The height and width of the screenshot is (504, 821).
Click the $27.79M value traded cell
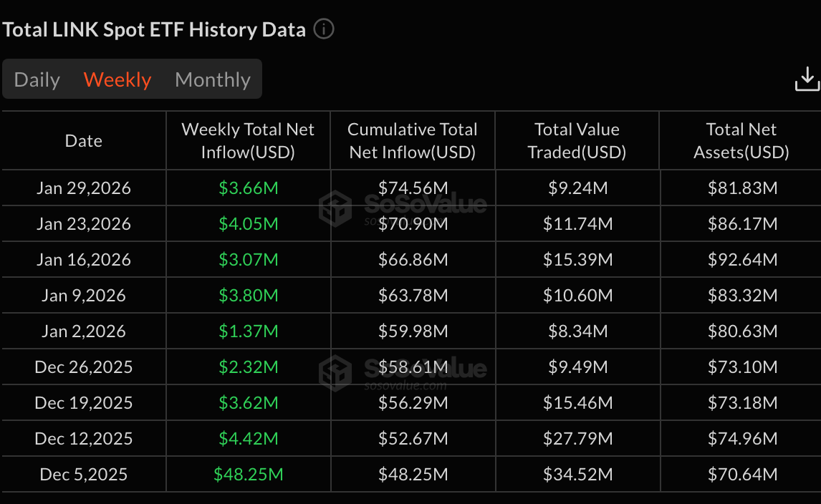[x=577, y=439]
